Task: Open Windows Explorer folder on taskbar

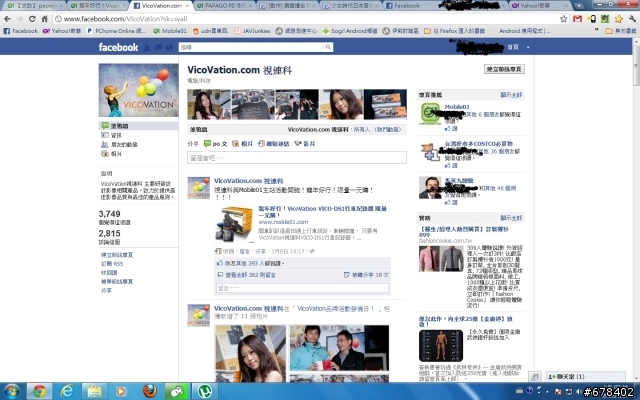Action: 94,391
